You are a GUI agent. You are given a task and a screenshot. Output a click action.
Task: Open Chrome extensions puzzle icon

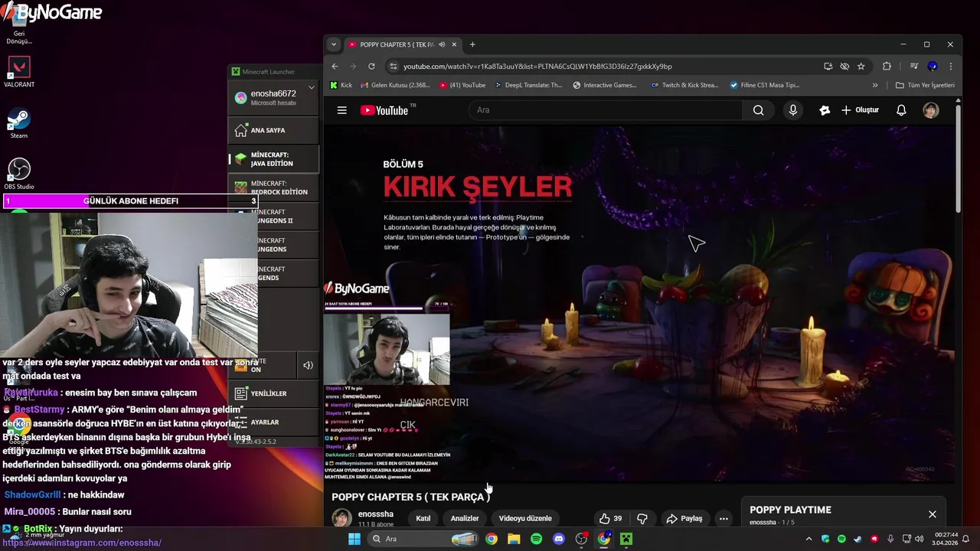(887, 67)
